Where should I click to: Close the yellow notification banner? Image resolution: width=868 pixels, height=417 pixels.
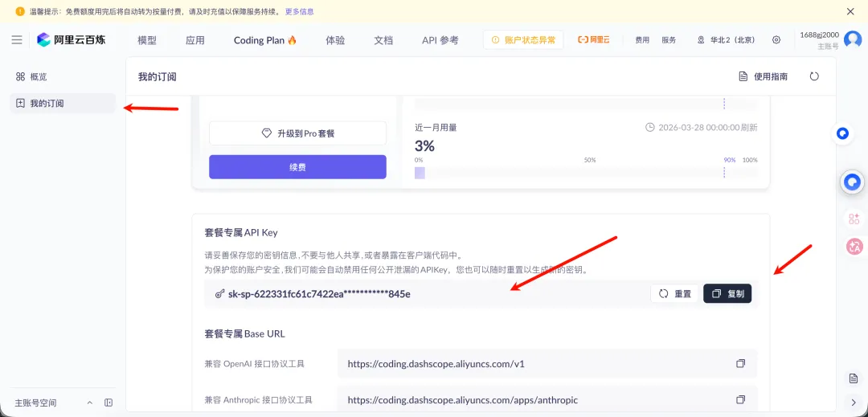851,11
